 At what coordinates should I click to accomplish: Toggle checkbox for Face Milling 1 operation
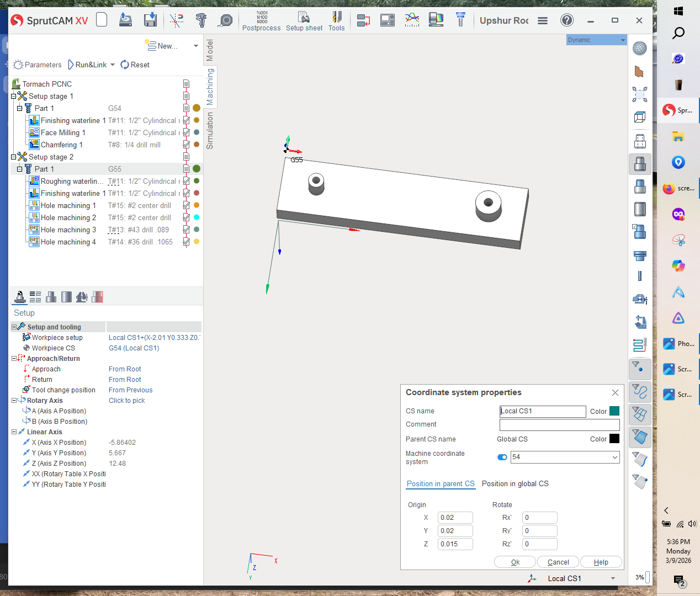(186, 132)
